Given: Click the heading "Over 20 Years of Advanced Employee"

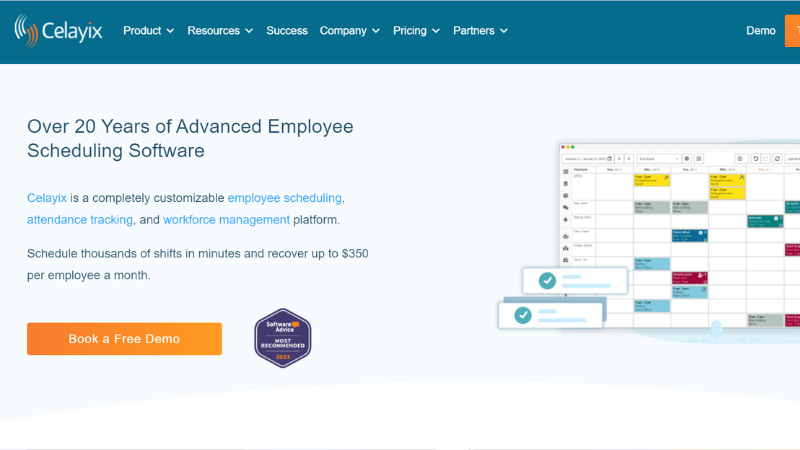Looking at the screenshot, I should (190, 127).
